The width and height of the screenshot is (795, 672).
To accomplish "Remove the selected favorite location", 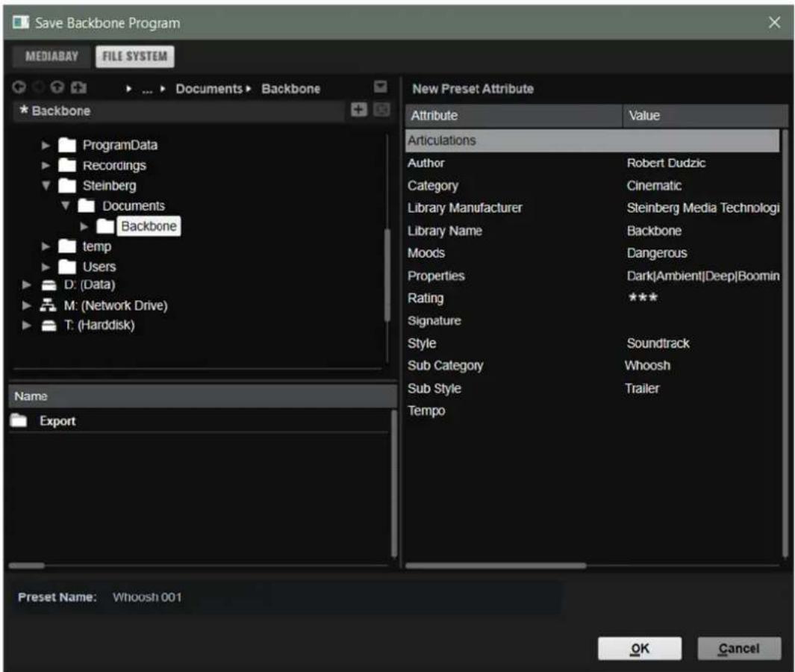I will pyautogui.click(x=381, y=110).
